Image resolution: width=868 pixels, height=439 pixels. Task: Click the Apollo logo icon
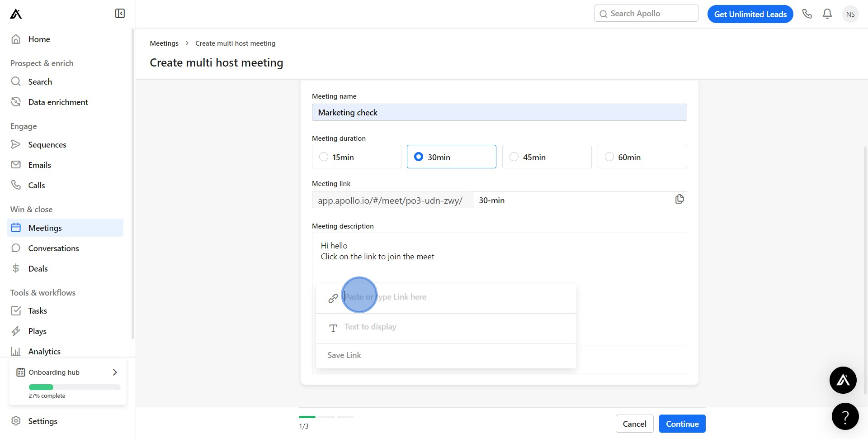click(16, 14)
